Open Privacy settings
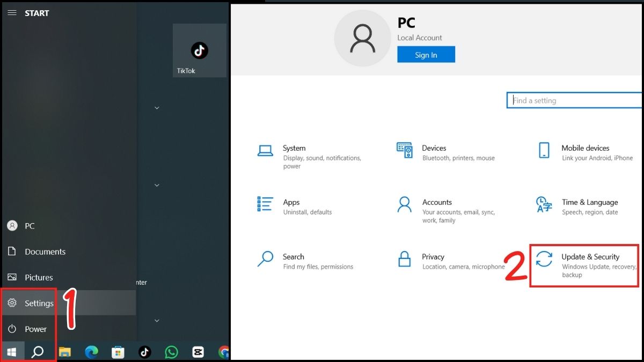This screenshot has height=362, width=644. (437, 261)
